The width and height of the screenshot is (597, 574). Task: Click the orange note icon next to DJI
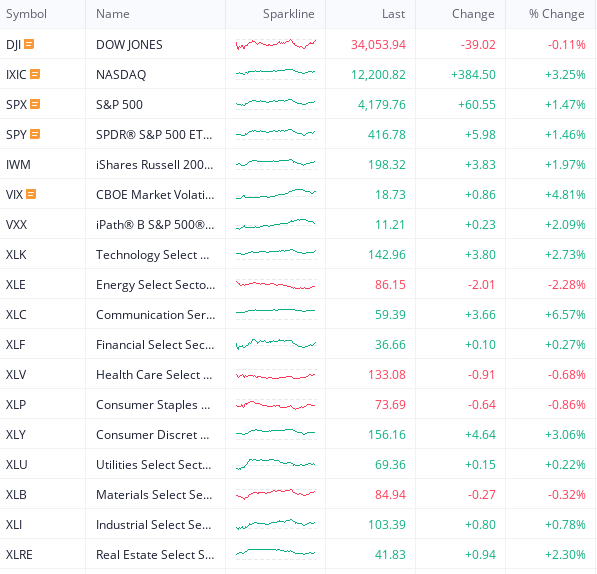(x=29, y=44)
